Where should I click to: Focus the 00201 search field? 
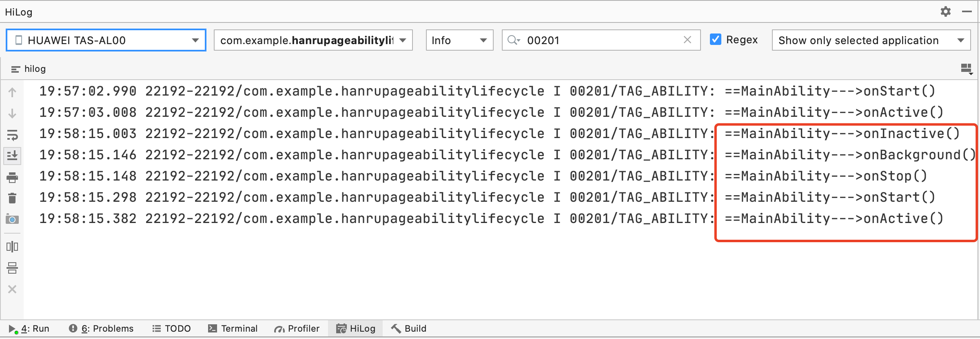[601, 40]
